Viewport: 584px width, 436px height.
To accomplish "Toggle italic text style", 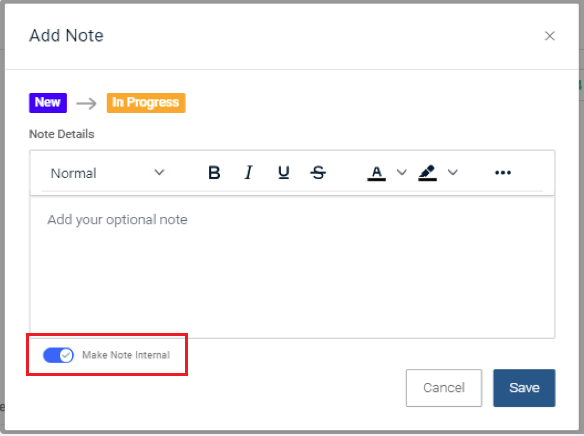I will pyautogui.click(x=248, y=173).
